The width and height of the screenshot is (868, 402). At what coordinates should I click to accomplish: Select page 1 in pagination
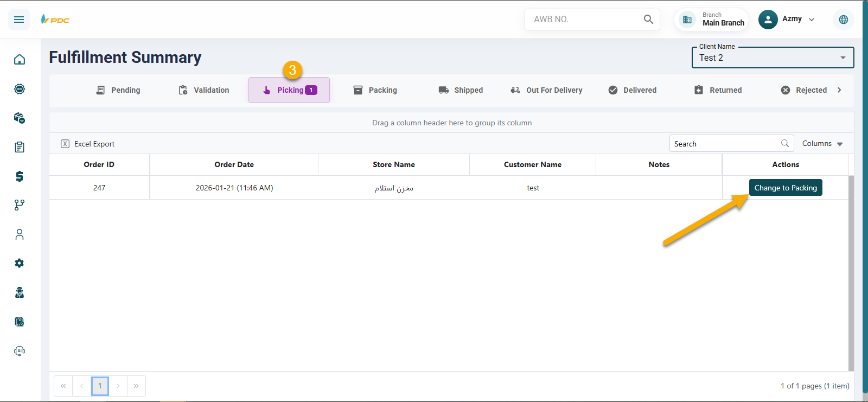pyautogui.click(x=100, y=386)
